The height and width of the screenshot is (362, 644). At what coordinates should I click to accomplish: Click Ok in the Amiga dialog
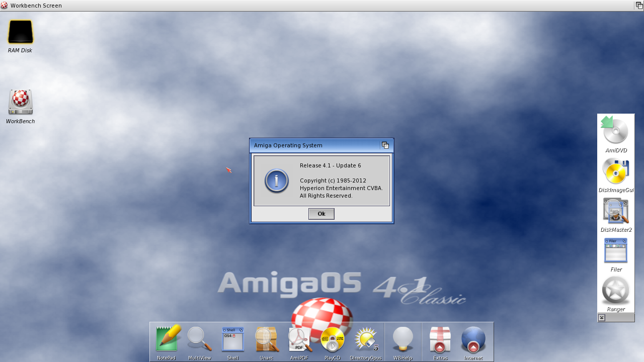(321, 214)
